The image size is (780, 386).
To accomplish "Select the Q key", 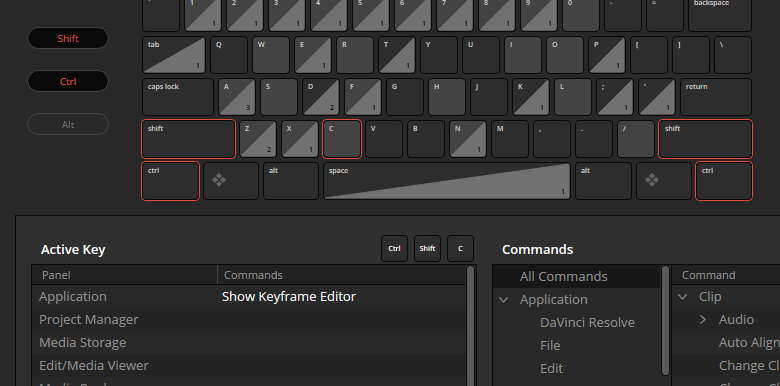I will point(229,55).
